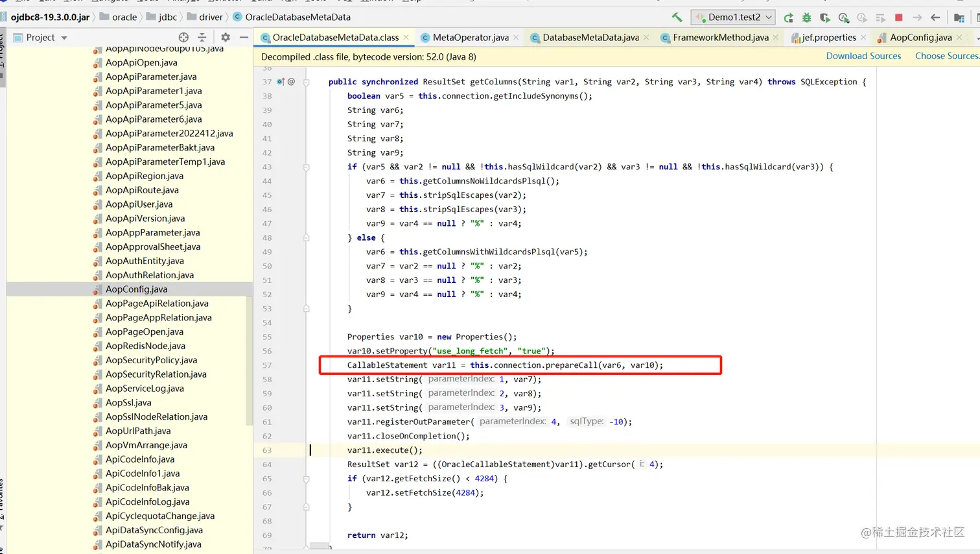
Task: Select AopApiParameter.java in project tree
Action: click(x=151, y=77)
